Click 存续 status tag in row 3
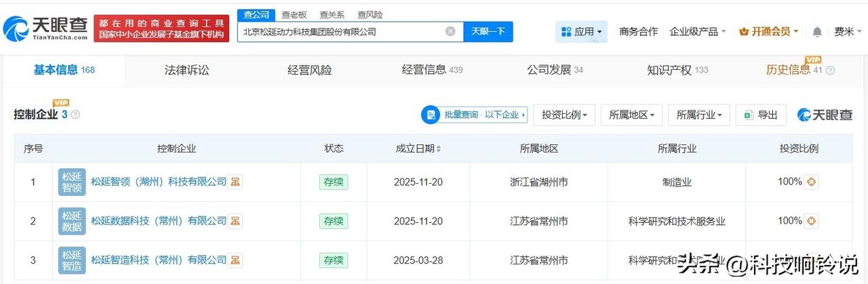The image size is (868, 284). [334, 260]
